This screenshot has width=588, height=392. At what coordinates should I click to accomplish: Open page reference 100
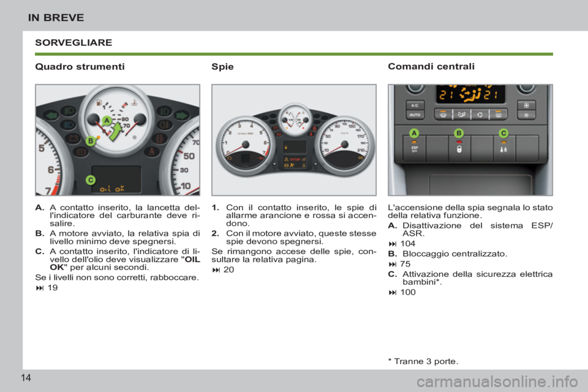(x=408, y=292)
